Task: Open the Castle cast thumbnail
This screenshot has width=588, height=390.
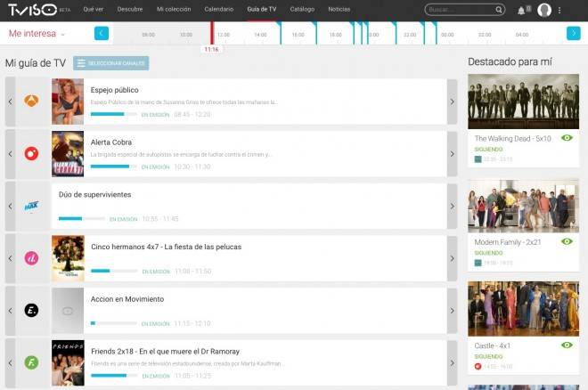Action: (523, 309)
